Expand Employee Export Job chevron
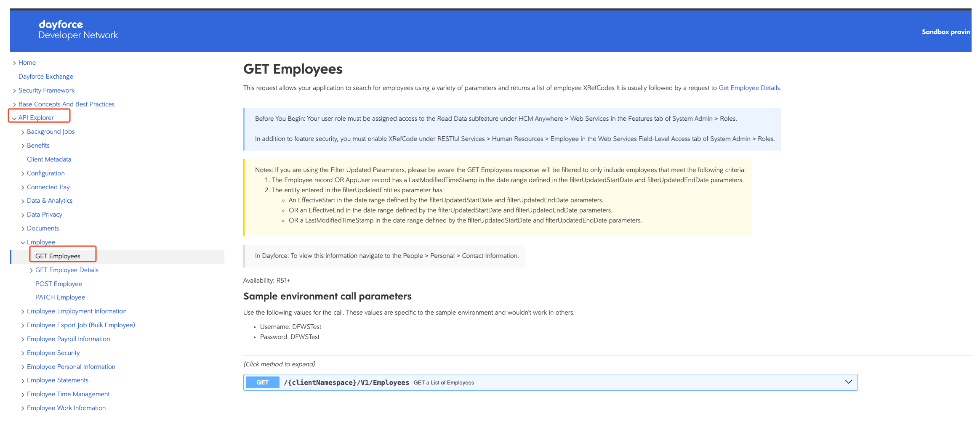The image size is (980, 424). tap(23, 326)
